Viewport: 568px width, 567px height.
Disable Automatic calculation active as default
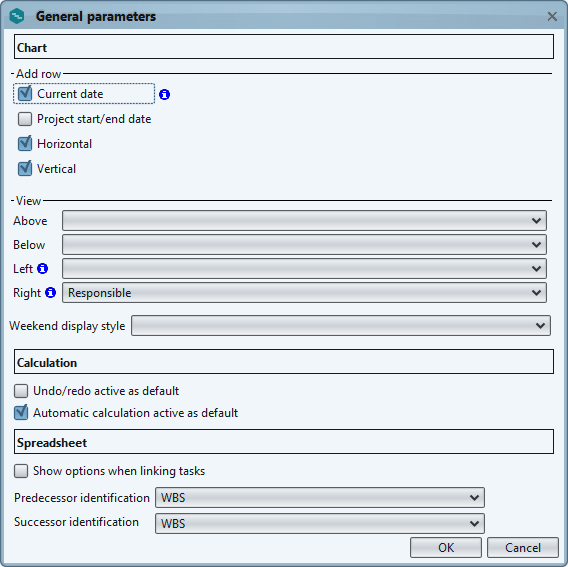pos(21,413)
